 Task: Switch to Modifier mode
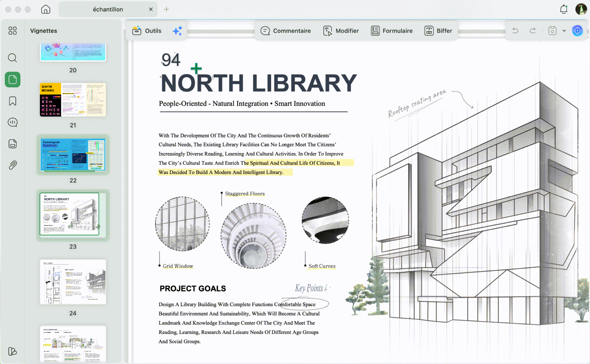coord(341,31)
